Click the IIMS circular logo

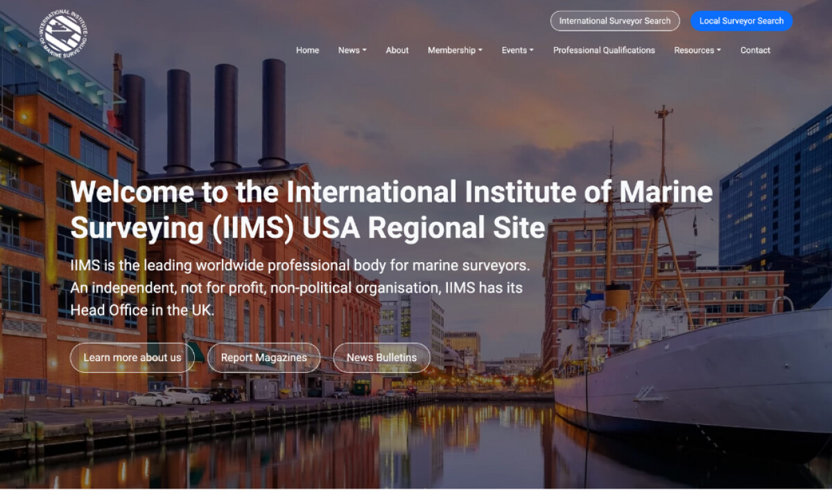coord(63,32)
